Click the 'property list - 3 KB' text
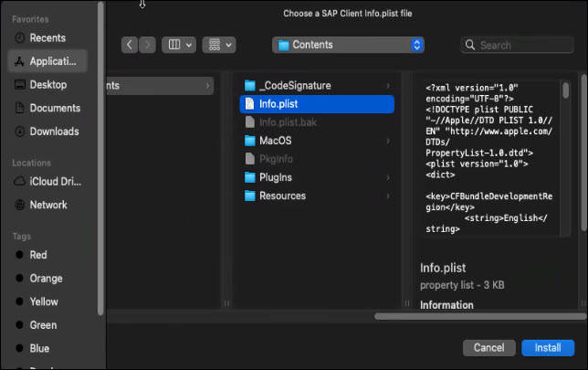Viewport: 588px width, 370px height. pos(462,285)
